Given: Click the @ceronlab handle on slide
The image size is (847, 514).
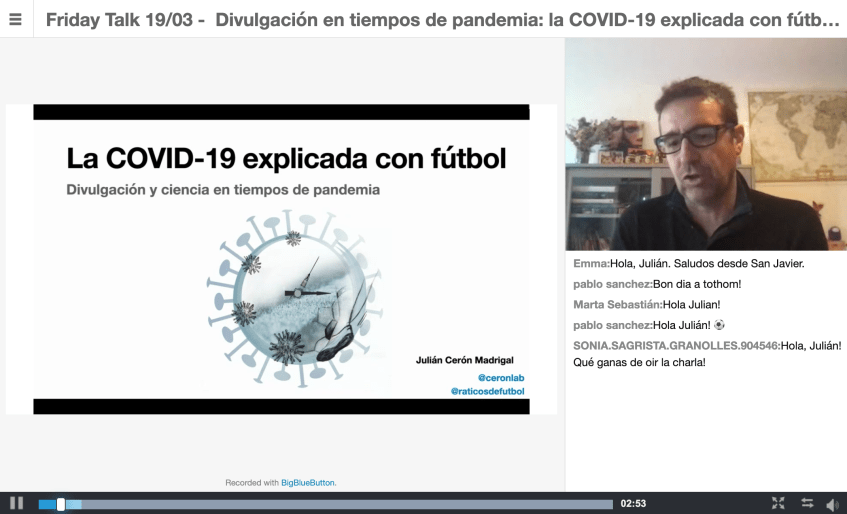Looking at the screenshot, I should coord(501,378).
